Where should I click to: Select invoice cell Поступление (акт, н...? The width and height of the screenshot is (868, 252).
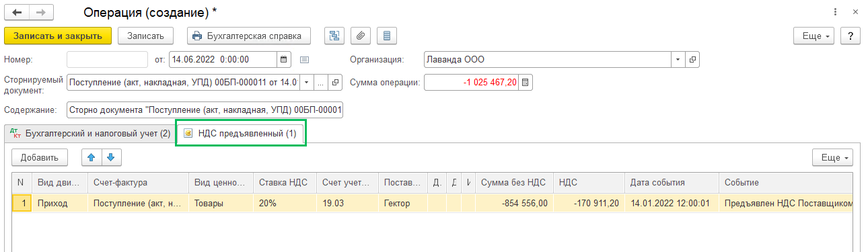[138, 203]
